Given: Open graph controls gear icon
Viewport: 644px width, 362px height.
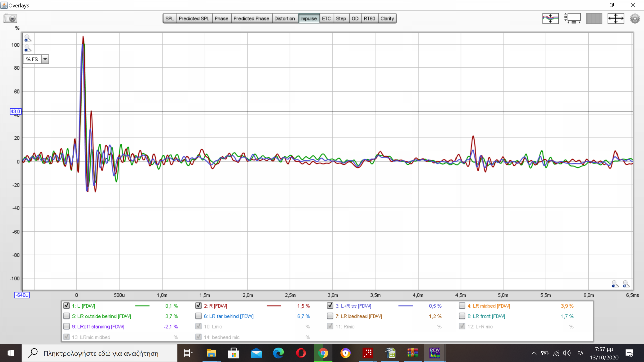Looking at the screenshot, I should pyautogui.click(x=635, y=18).
